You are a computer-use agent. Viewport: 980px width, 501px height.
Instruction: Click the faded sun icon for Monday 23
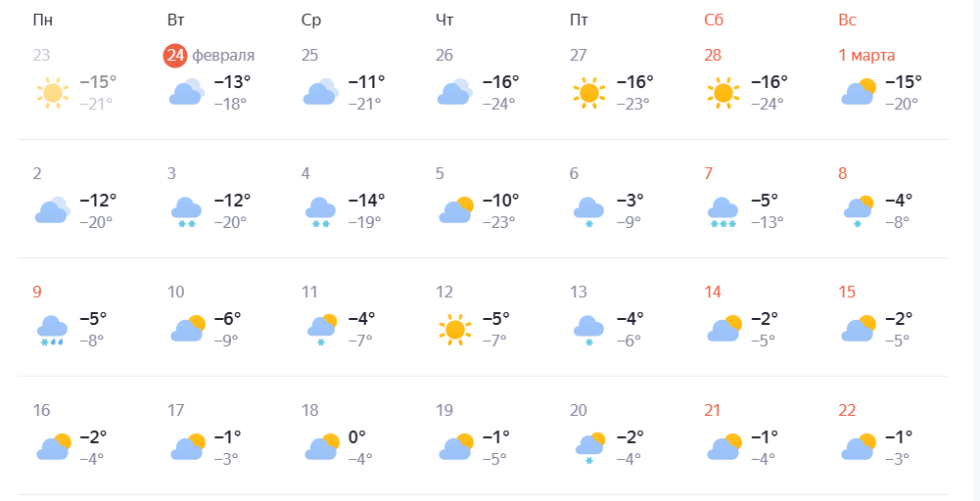[52, 93]
